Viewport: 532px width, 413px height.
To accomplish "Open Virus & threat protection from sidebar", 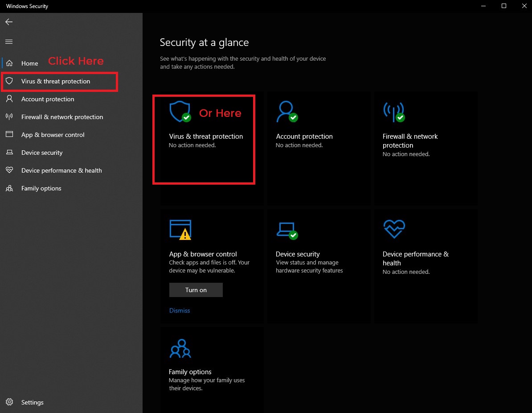I will (56, 81).
